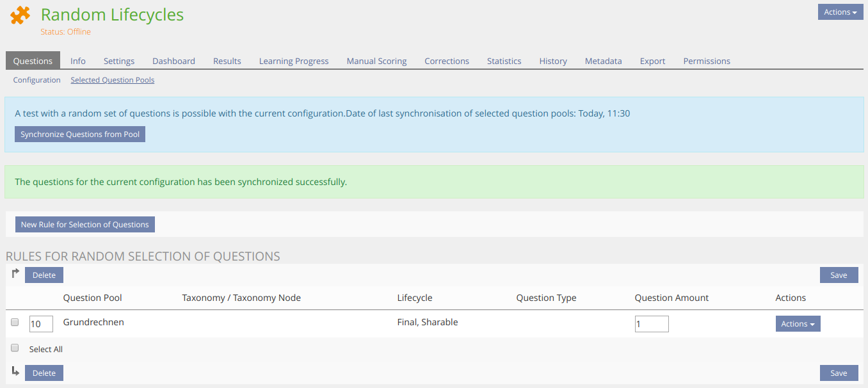Click the Grundrechnen pool name

click(x=93, y=322)
